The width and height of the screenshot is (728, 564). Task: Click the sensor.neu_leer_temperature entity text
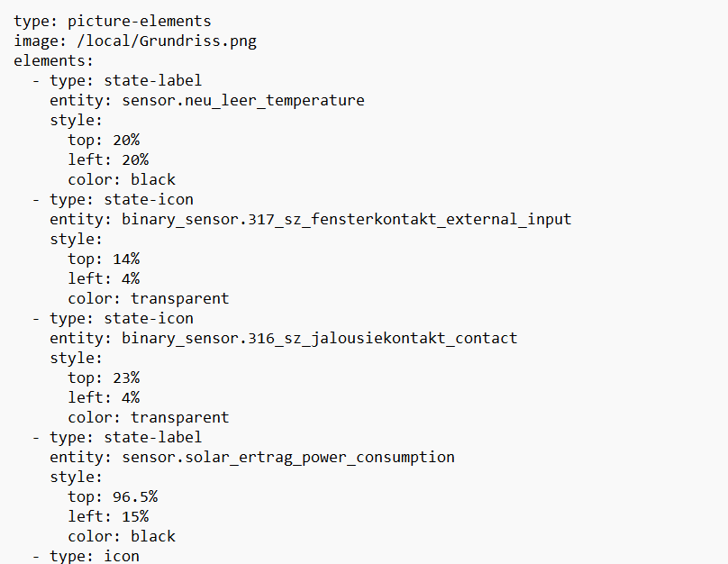click(242, 100)
